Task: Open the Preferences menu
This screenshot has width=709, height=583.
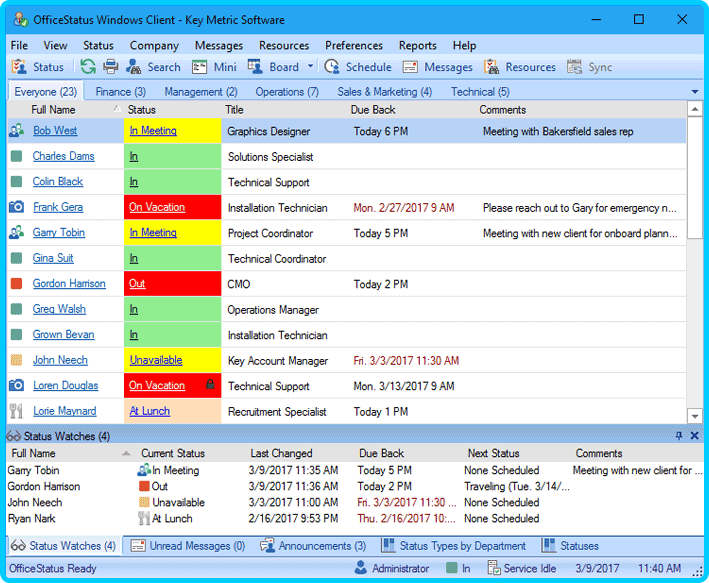Action: (x=354, y=46)
